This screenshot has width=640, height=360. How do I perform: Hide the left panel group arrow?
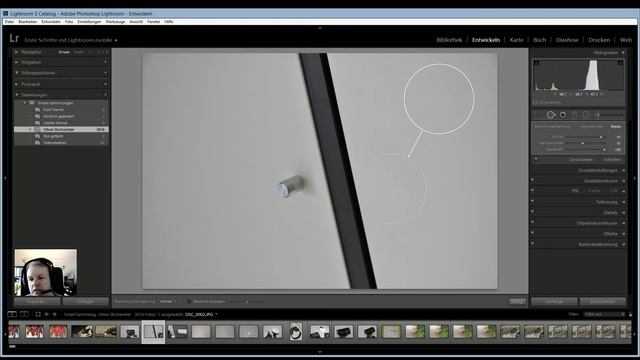tap(5, 178)
